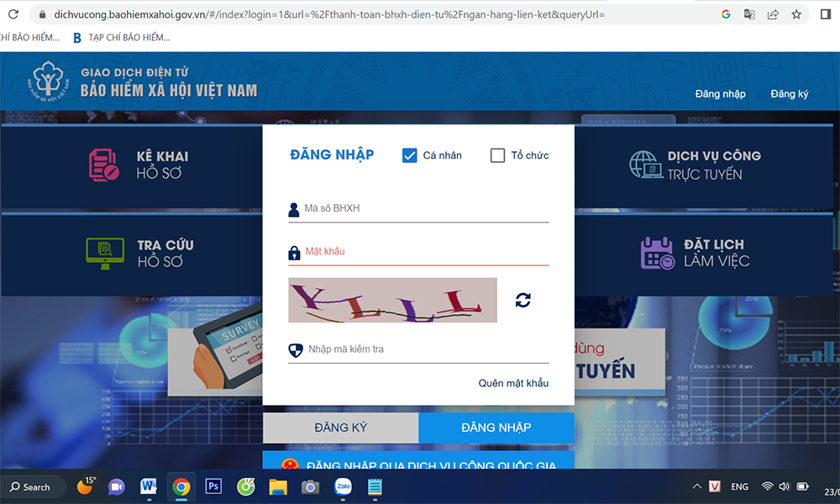
Task: Open the Notepad app in the taskbar
Action: tap(375, 487)
